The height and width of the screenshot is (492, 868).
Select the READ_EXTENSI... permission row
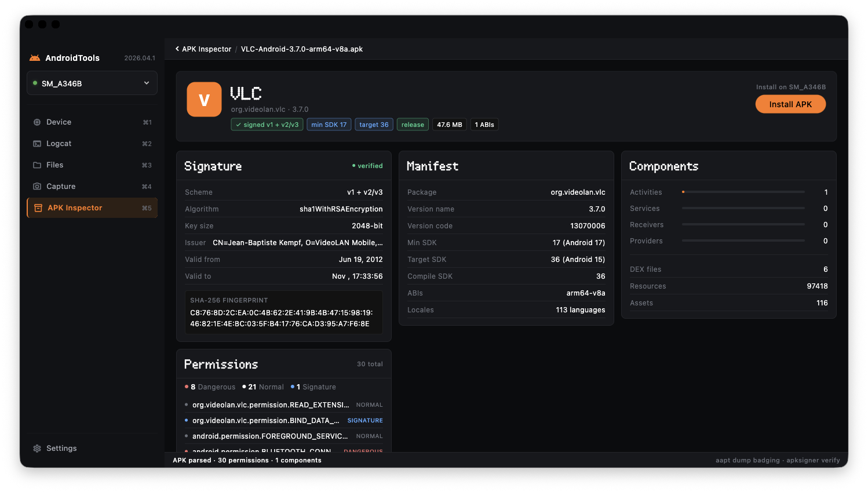coord(284,405)
